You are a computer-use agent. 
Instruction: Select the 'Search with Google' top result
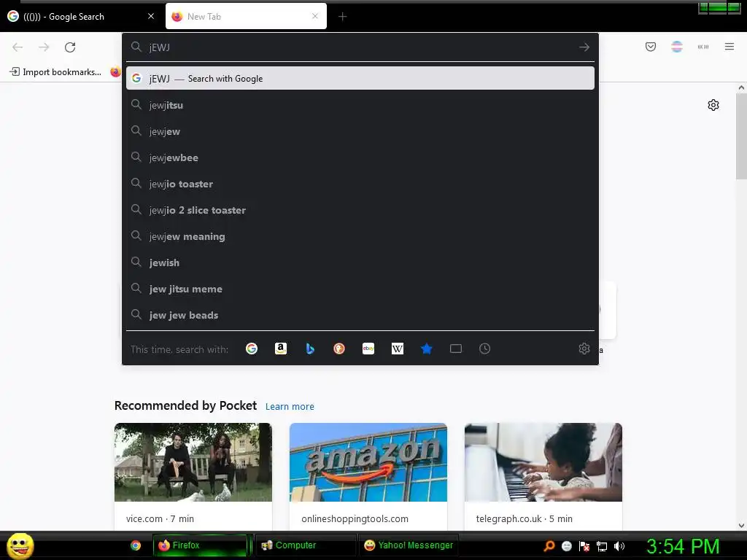coord(360,78)
